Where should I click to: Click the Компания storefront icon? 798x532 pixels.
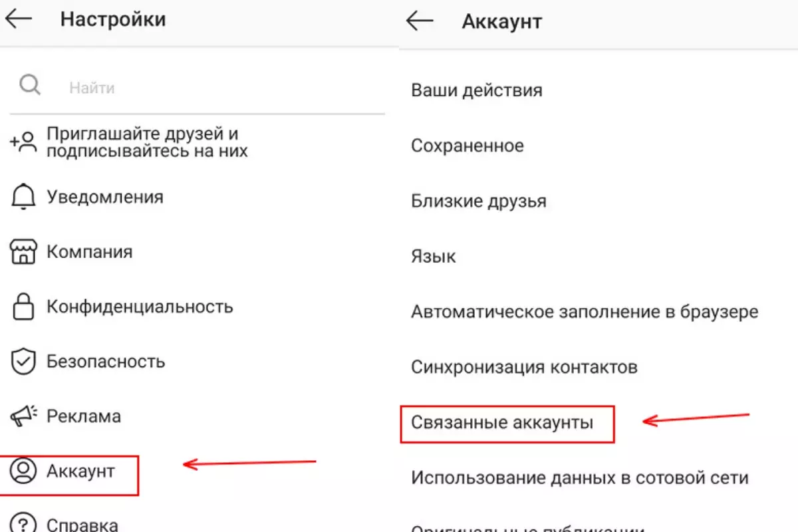24,251
